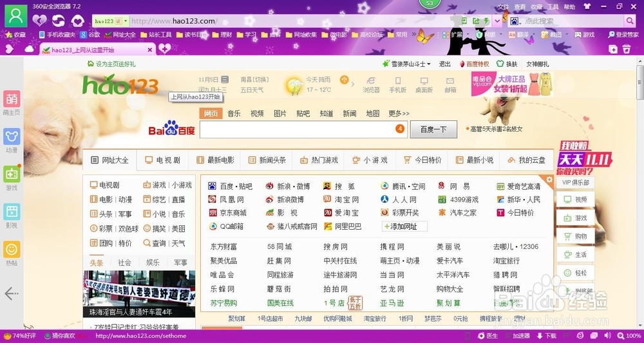Click the settings gear at site panel corner

click(x=549, y=180)
